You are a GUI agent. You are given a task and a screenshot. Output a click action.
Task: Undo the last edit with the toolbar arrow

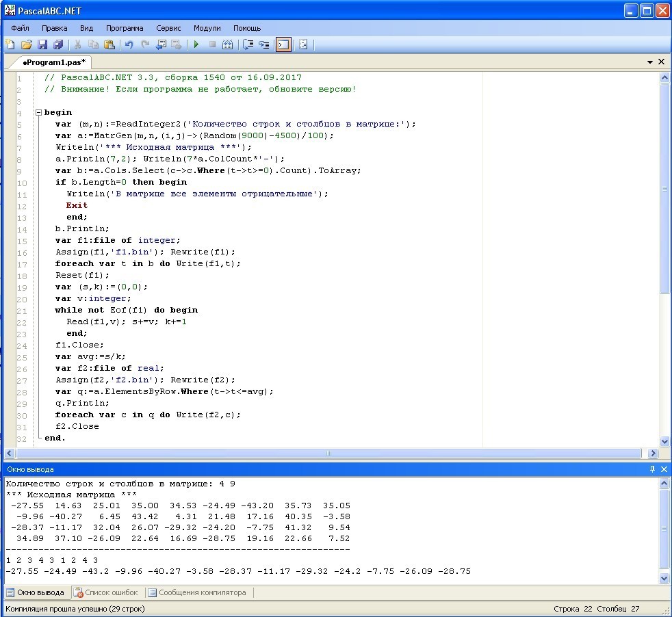[x=129, y=44]
